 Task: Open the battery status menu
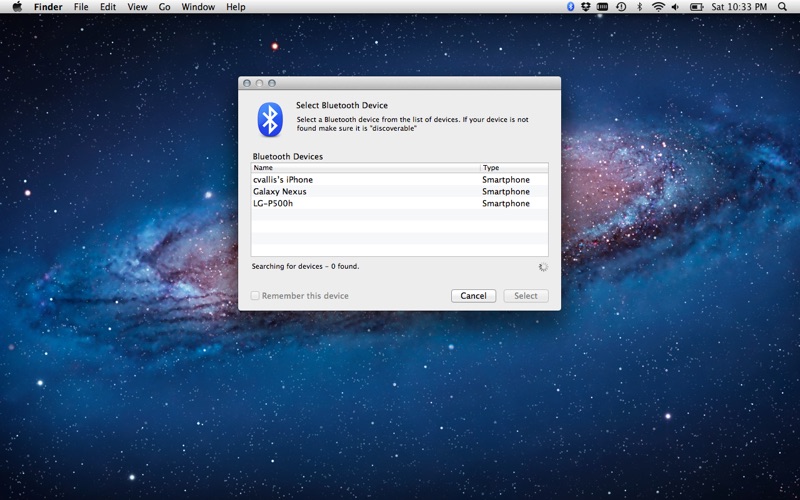pyautogui.click(x=696, y=7)
